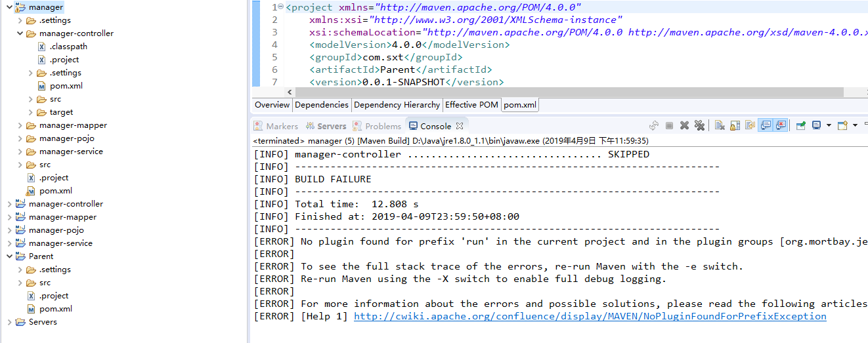Remove all terminated launches with double X icon
Screen dimensions: 868x343
699,126
